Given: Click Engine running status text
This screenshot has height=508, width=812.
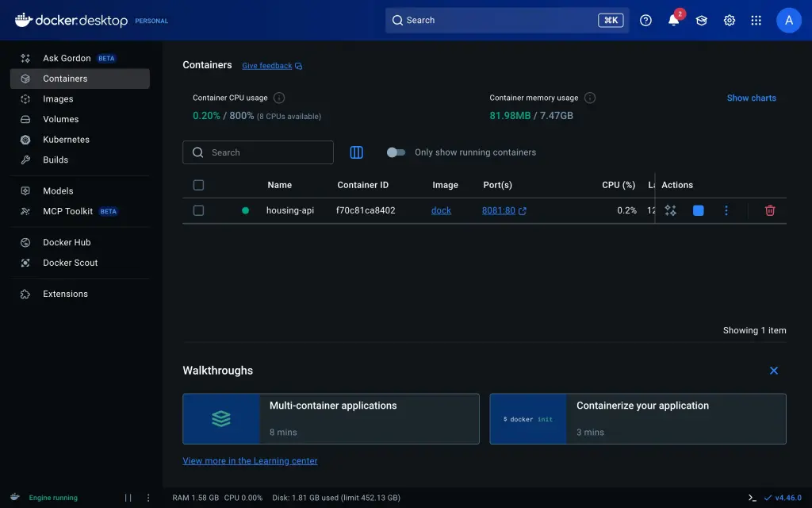Looking at the screenshot, I should tap(53, 498).
